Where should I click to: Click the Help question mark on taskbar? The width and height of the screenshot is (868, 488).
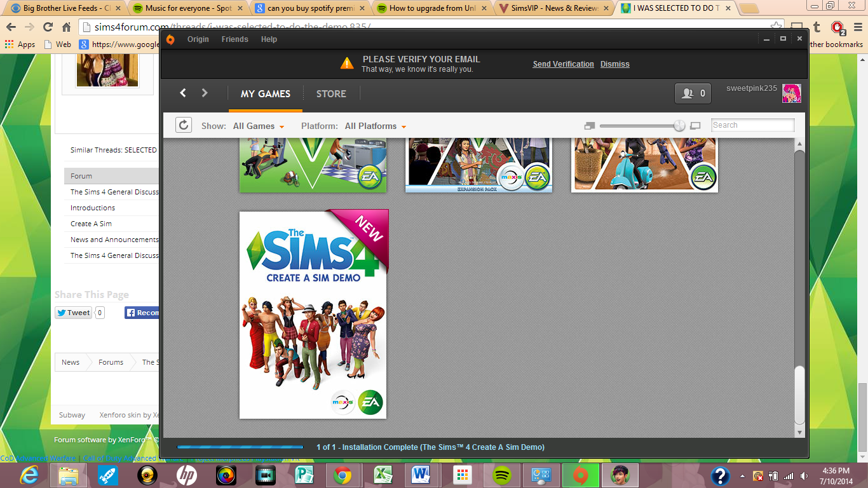720,475
